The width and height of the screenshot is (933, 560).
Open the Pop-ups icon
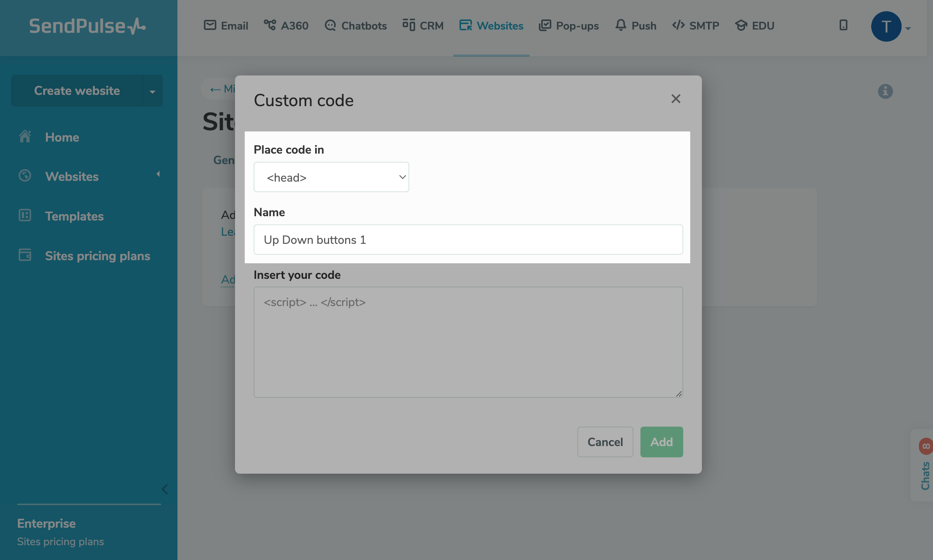545,25
